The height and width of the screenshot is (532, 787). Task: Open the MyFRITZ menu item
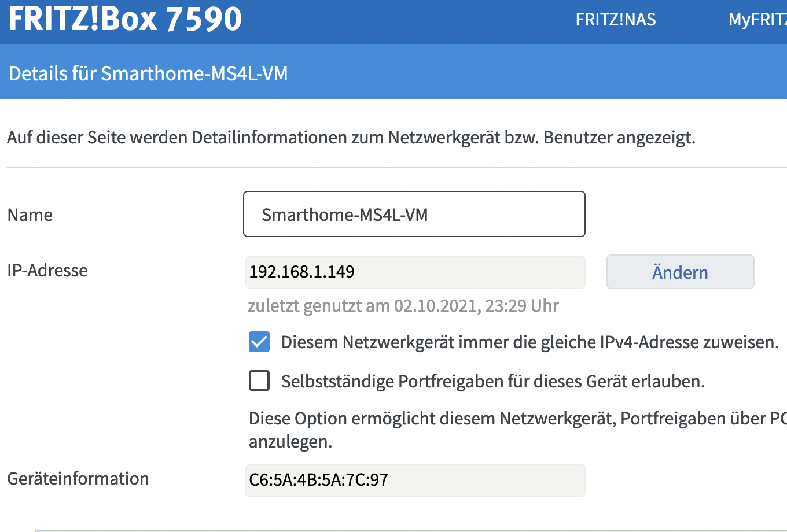757,20
